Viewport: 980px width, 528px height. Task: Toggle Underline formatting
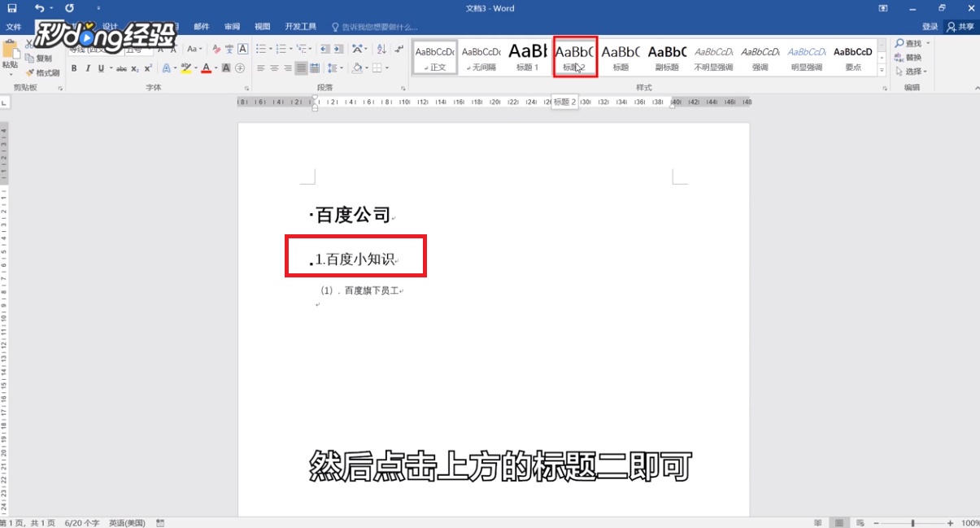(101, 68)
